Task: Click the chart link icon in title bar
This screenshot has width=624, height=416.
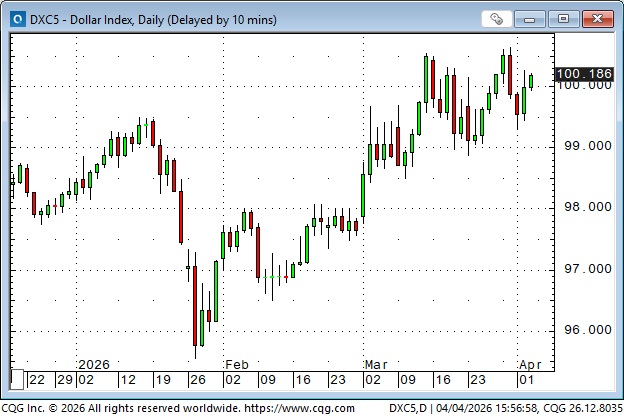Action: point(497,18)
